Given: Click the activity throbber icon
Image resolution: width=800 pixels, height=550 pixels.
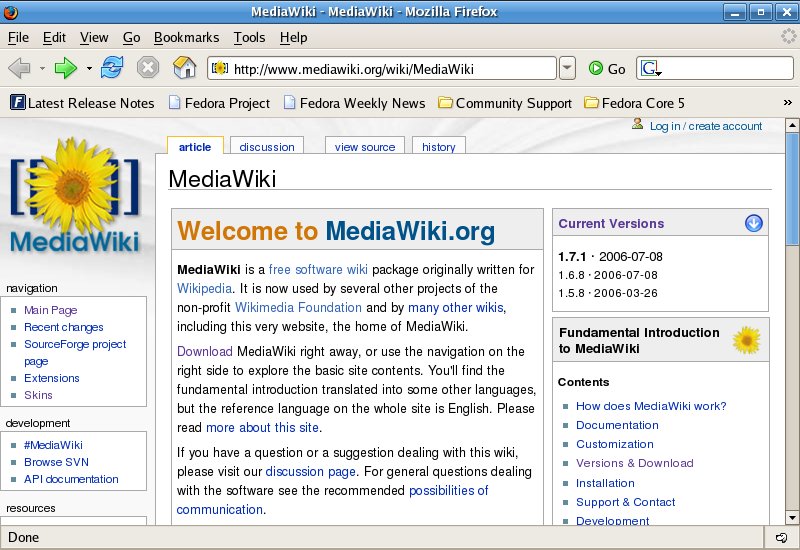Looking at the screenshot, I should 788,36.
